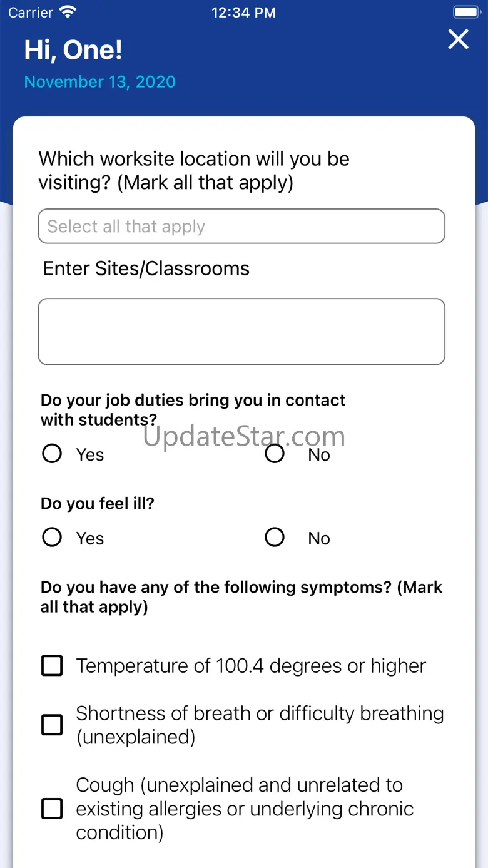Open the worksite location dropdown
The width and height of the screenshot is (488, 868).
[241, 226]
